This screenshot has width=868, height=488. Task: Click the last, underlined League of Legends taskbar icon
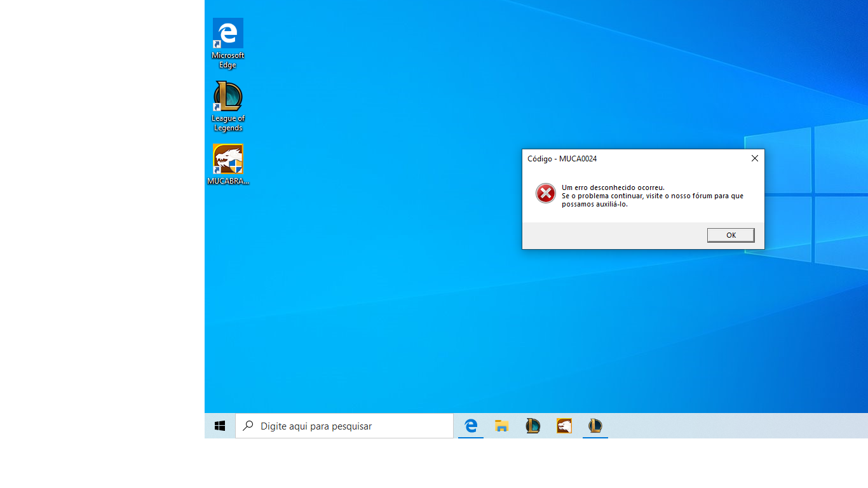pos(595,426)
